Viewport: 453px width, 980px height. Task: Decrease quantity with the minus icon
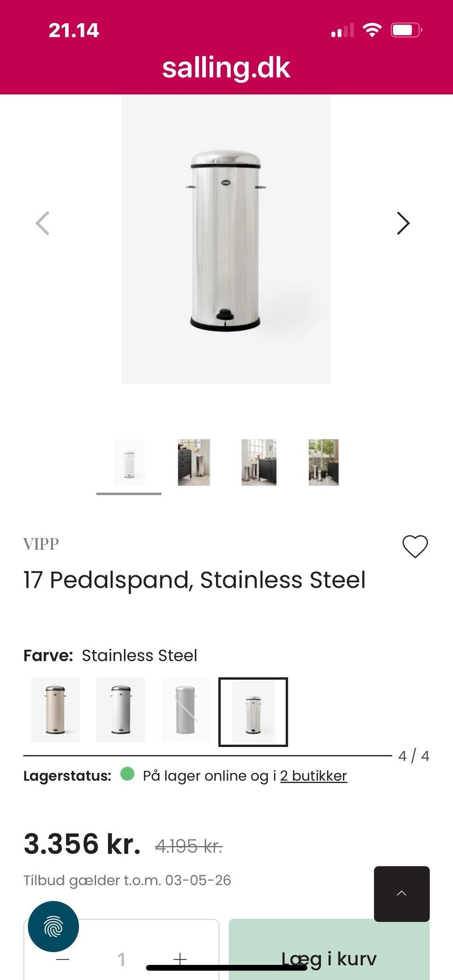pos(63,959)
